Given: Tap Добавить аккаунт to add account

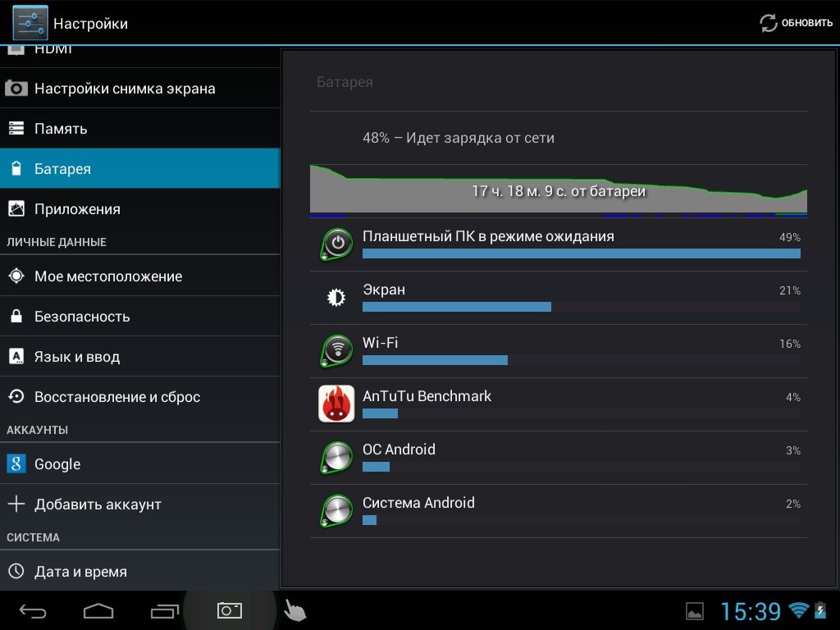Looking at the screenshot, I should (139, 504).
